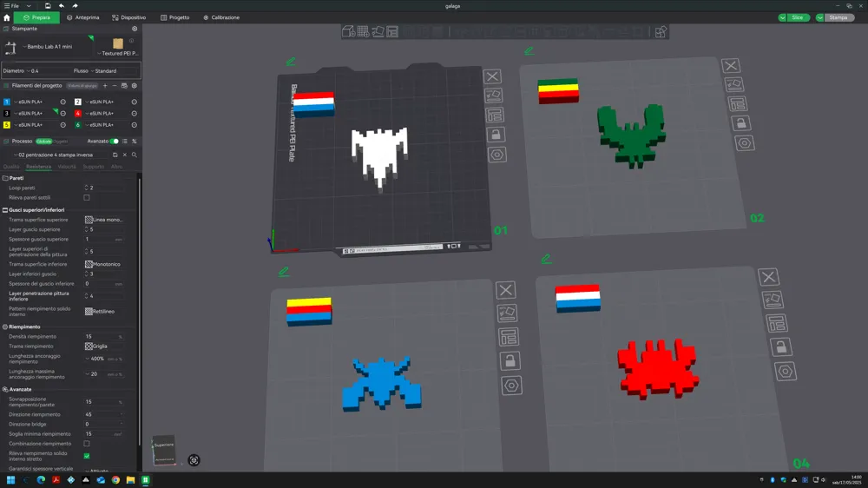Click the Add plate grid icon

click(363, 31)
